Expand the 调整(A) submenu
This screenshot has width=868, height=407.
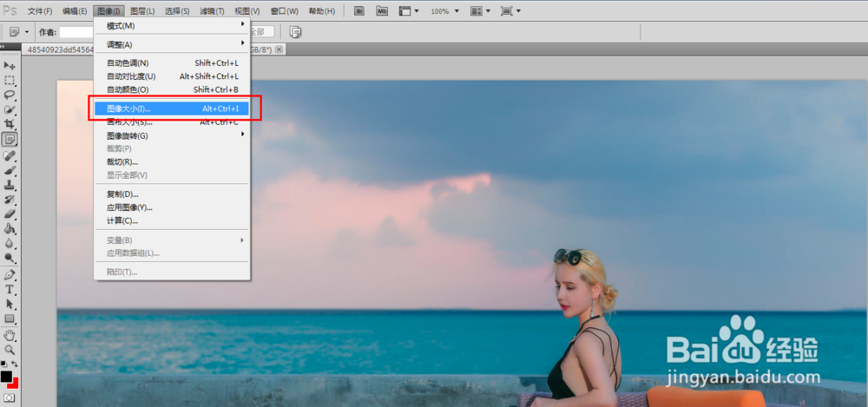pyautogui.click(x=172, y=44)
